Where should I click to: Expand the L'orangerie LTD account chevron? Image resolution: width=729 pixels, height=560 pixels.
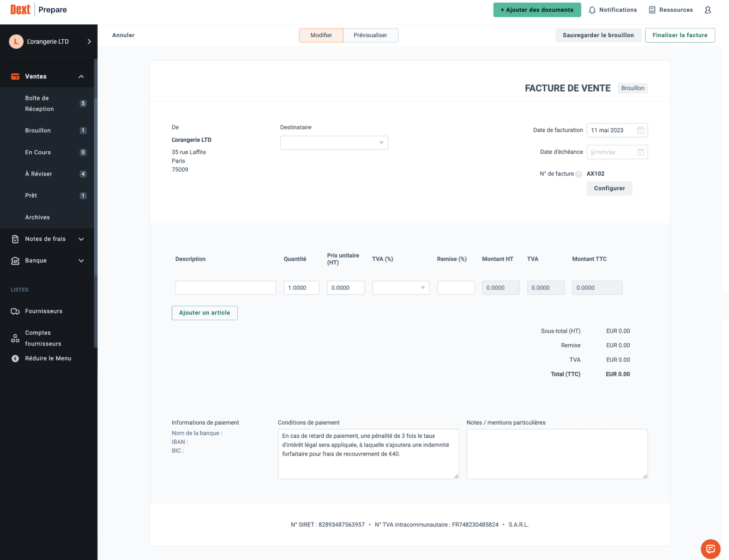pyautogui.click(x=89, y=42)
